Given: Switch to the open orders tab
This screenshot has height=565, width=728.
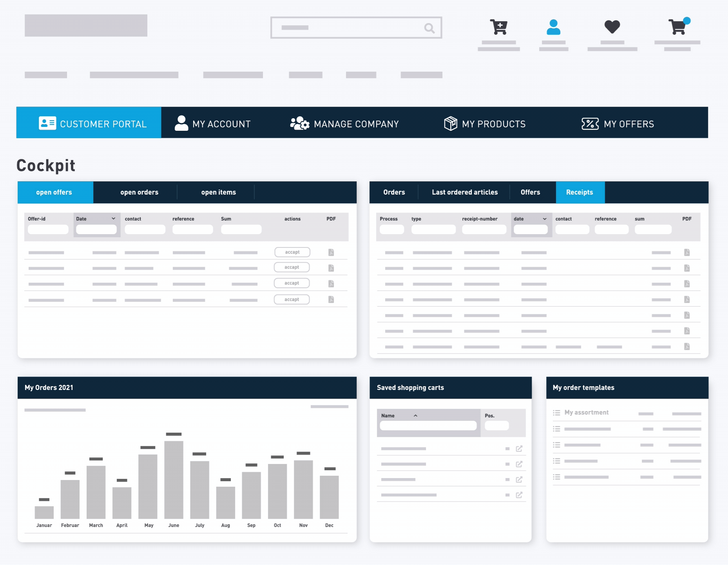Looking at the screenshot, I should (x=139, y=192).
